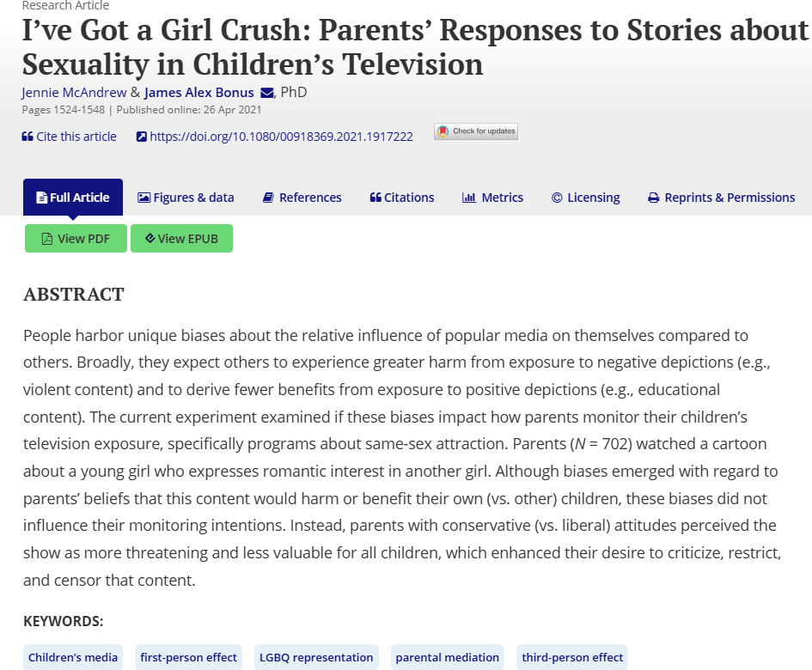Open the article DOI link
The image size is (812, 670).
click(281, 137)
